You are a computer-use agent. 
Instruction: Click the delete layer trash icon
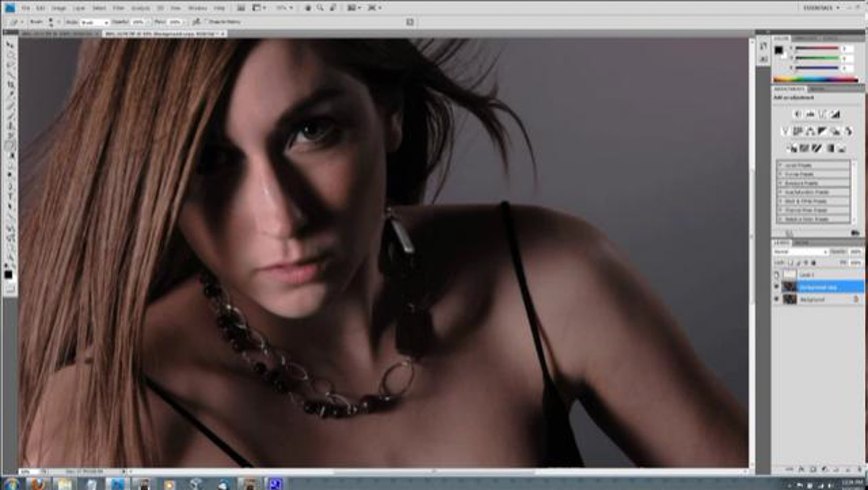click(860, 469)
